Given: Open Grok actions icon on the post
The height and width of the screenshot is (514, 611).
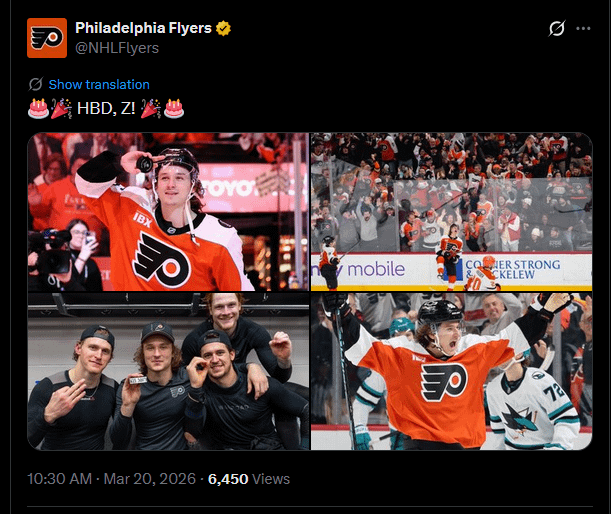Looking at the screenshot, I should 558,29.
